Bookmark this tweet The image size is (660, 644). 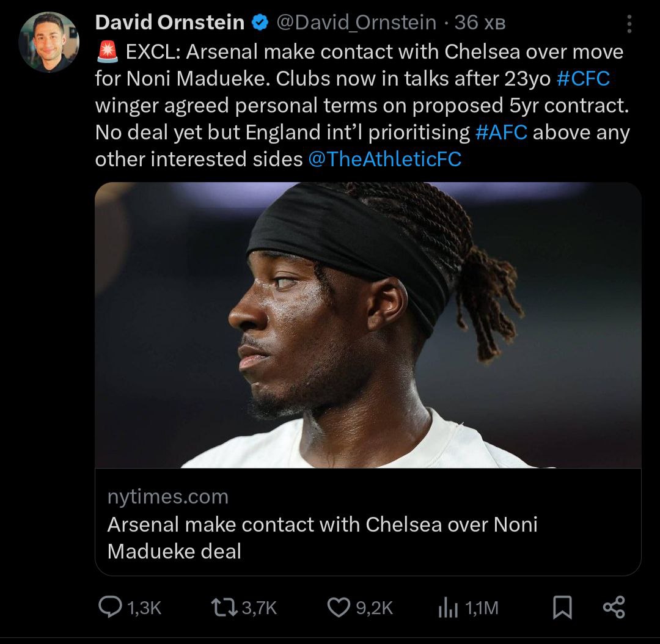[562, 607]
